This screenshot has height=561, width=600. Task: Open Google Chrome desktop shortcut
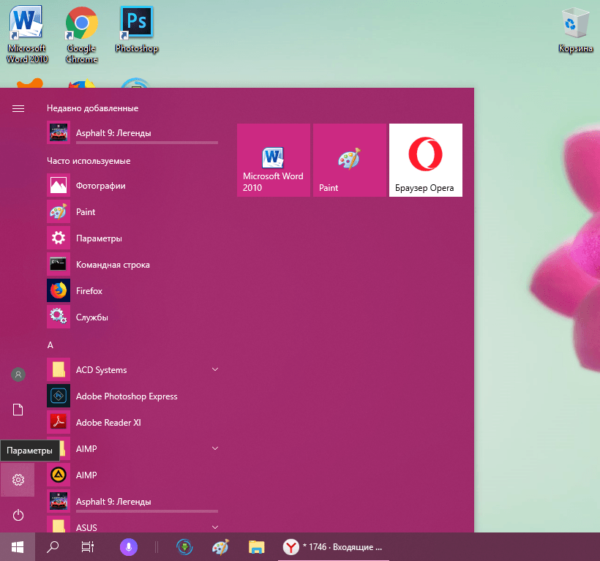82,35
